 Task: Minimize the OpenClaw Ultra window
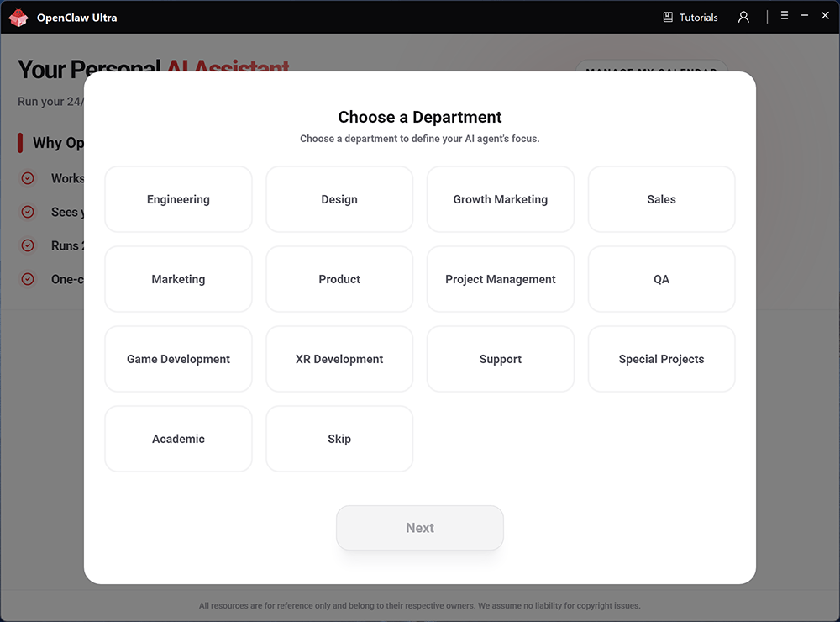805,15
